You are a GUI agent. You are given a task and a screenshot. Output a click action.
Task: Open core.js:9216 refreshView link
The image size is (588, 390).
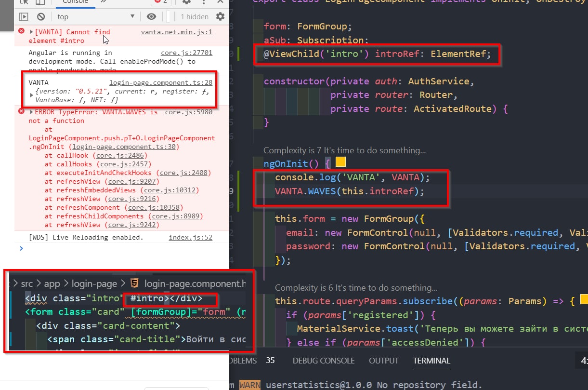(x=132, y=199)
